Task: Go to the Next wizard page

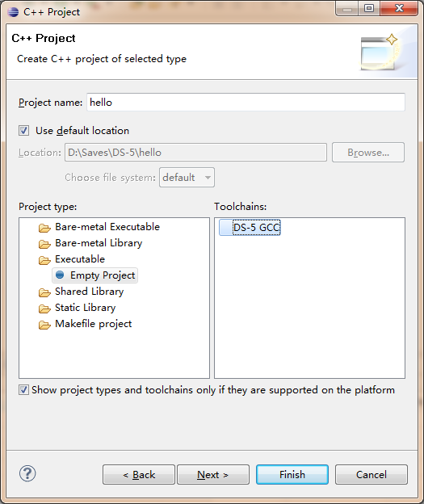Action: coord(213,474)
